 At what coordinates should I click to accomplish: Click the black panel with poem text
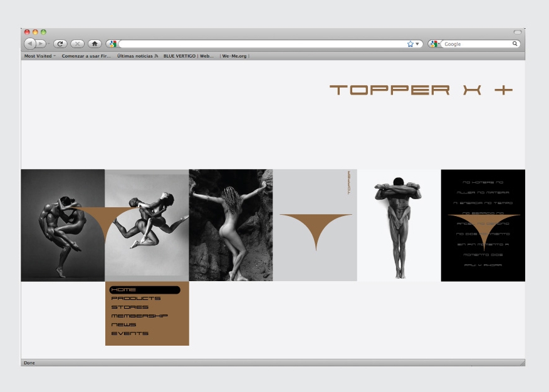(483, 225)
